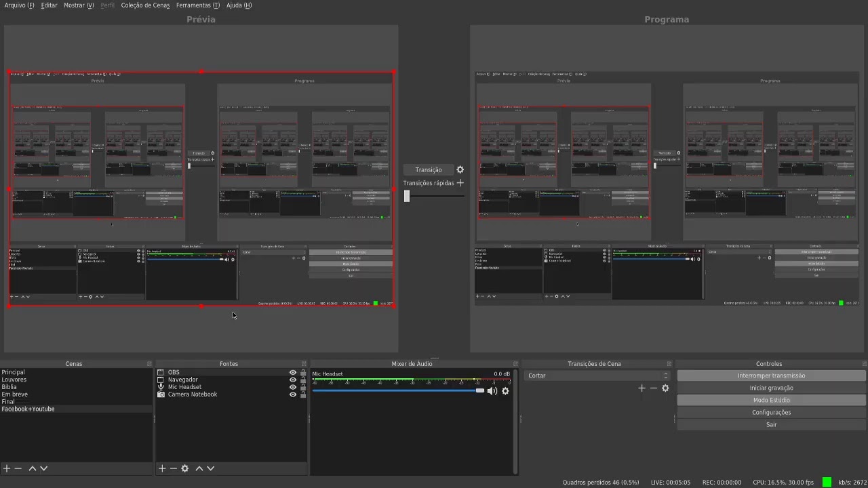
Task: Undock the Mixer de Áudio panel
Action: (515, 364)
